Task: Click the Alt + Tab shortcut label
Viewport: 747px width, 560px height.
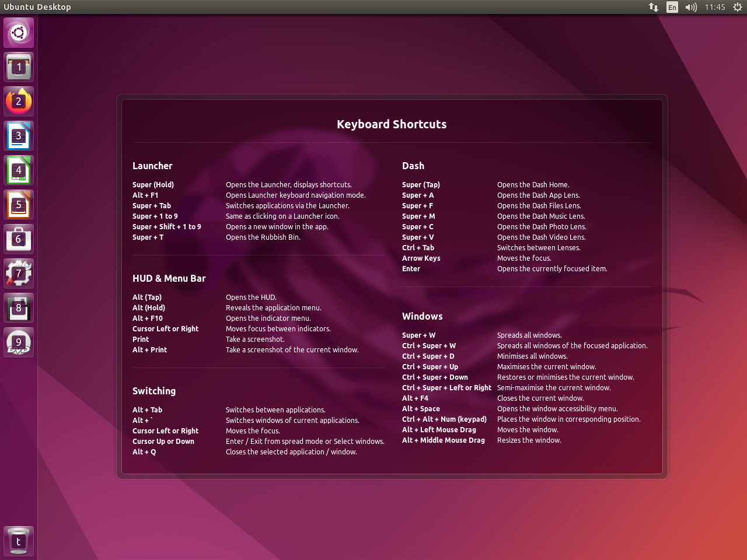Action: (147, 410)
